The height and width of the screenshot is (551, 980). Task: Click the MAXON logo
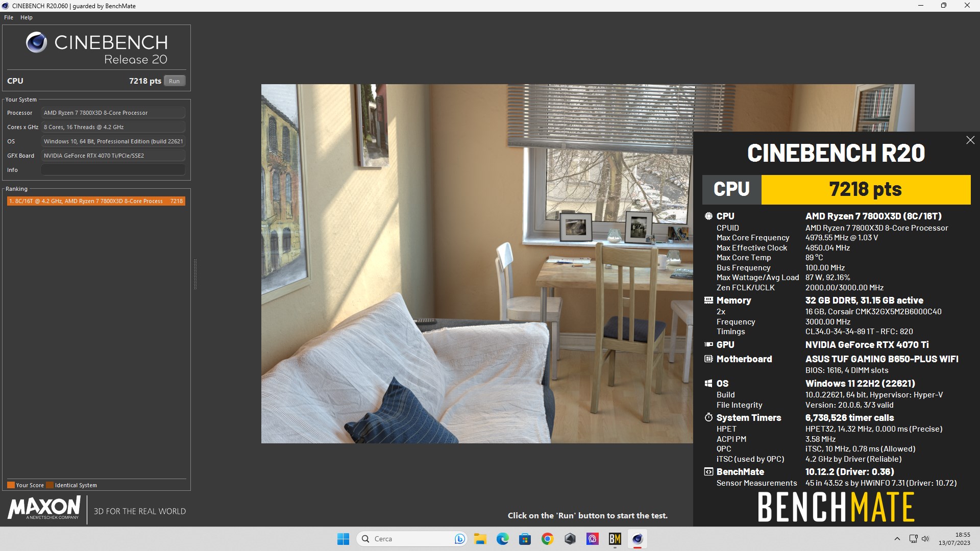pos(44,508)
